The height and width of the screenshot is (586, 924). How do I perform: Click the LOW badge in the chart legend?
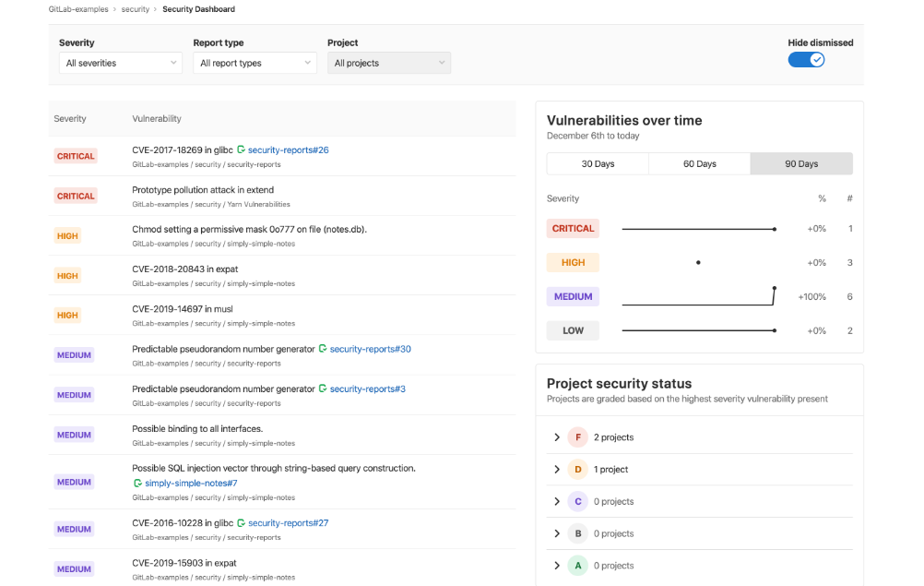572,329
